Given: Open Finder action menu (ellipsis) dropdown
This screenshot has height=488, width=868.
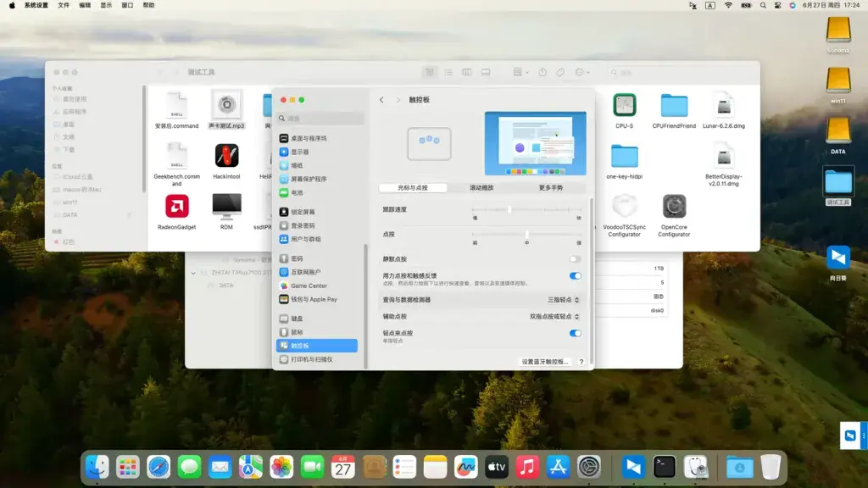Looking at the screenshot, I should pyautogui.click(x=582, y=73).
